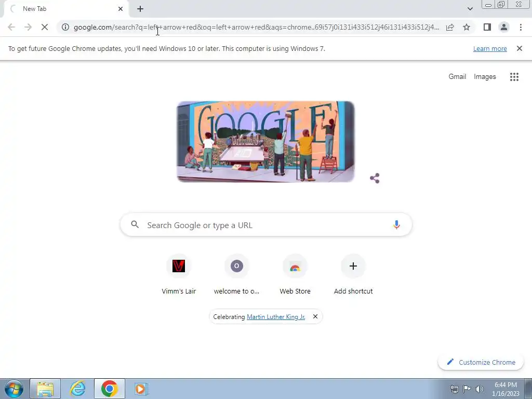532x399 pixels.
Task: Dismiss the Celebrating promo chip
Action: pos(315,316)
